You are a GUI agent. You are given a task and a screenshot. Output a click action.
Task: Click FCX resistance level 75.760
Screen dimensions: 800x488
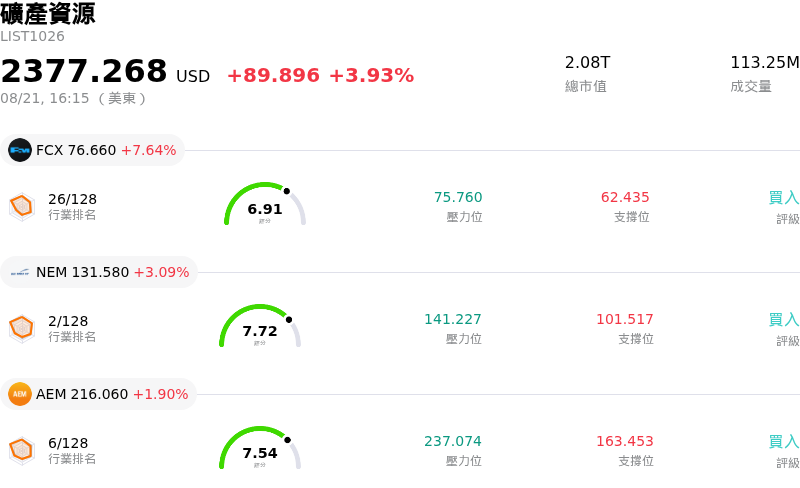coord(458,197)
